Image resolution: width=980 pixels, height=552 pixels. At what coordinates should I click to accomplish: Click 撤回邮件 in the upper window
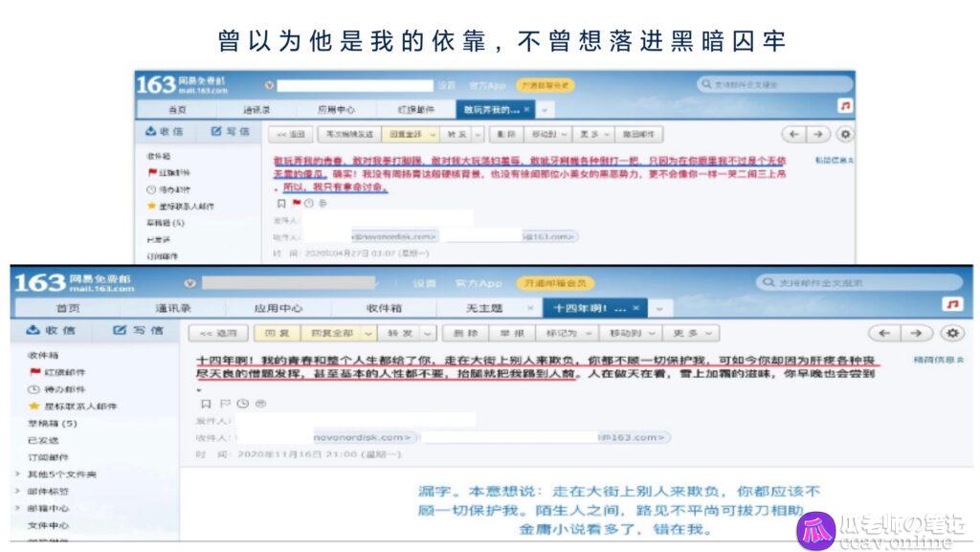(x=638, y=134)
